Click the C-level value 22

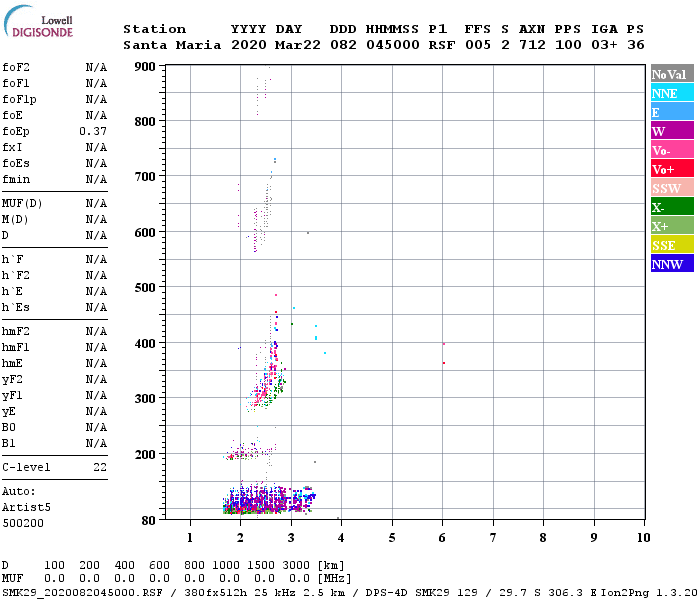tap(100, 467)
